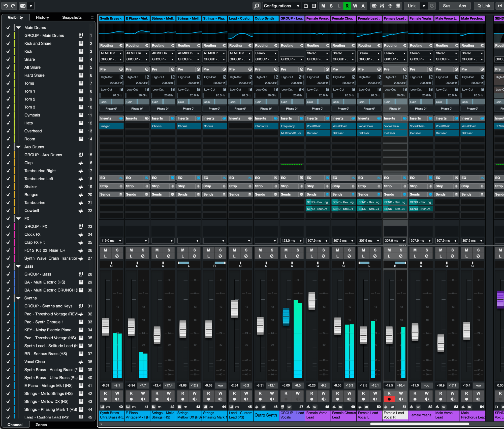The image size is (504, 429).
Task: Disable the green Read automation 'R' toggle
Action: pyautogui.click(x=347, y=6)
